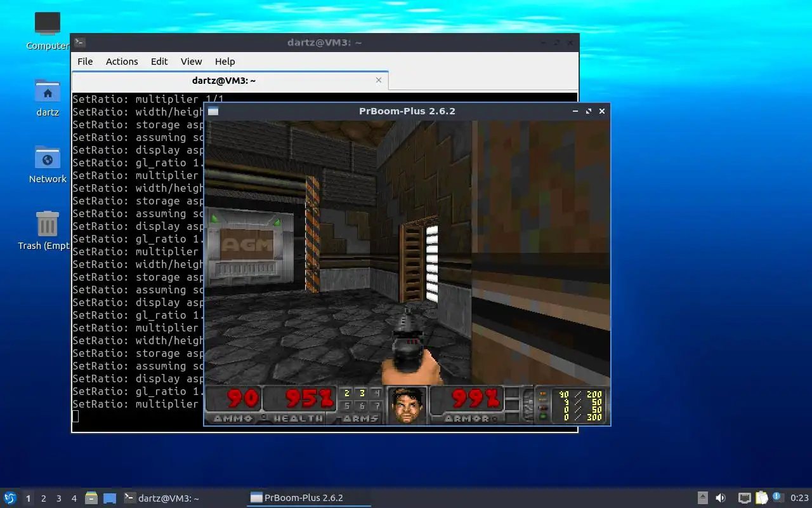812x508 pixels.
Task: Open the Edit menu in terminal
Action: coord(159,62)
